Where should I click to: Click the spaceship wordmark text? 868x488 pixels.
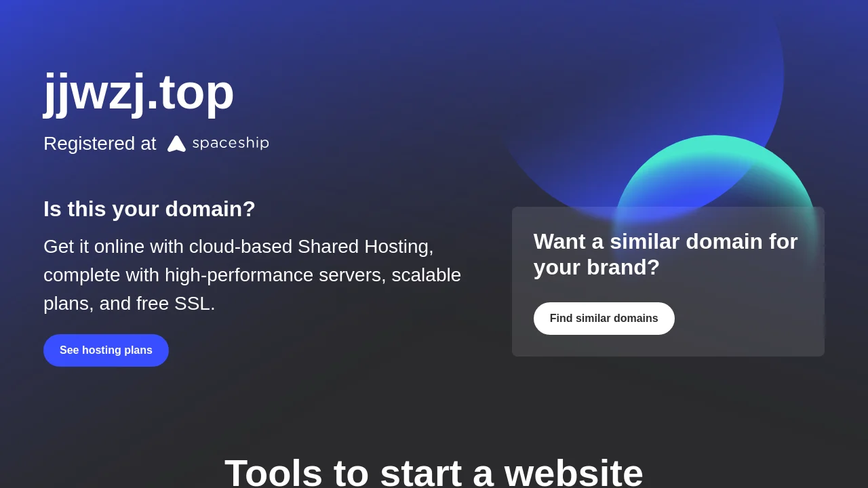coord(231,143)
